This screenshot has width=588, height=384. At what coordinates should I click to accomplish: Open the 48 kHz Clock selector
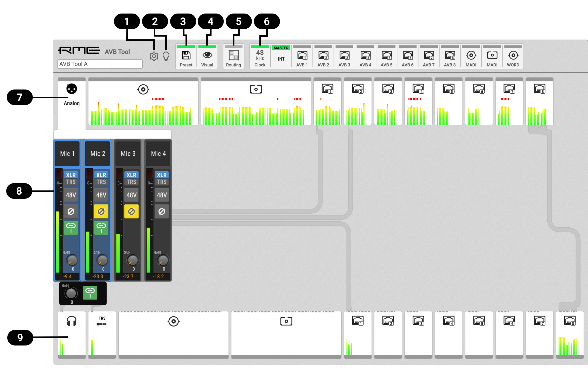coord(260,56)
